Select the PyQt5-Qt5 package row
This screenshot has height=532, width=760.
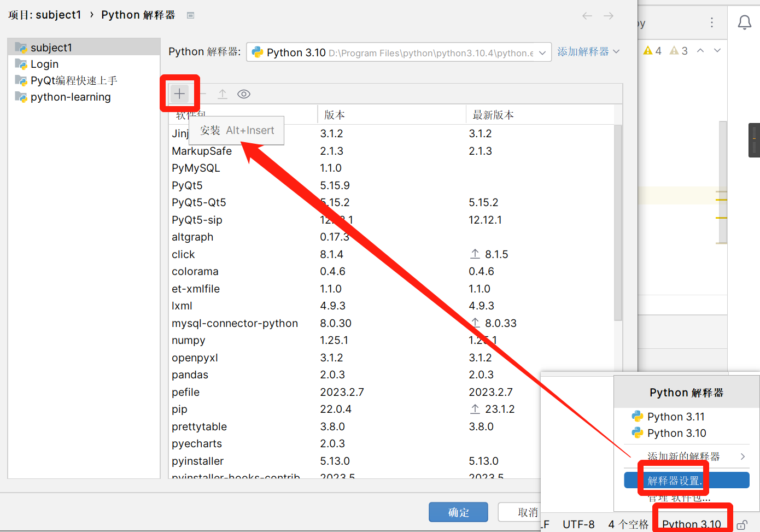point(391,202)
